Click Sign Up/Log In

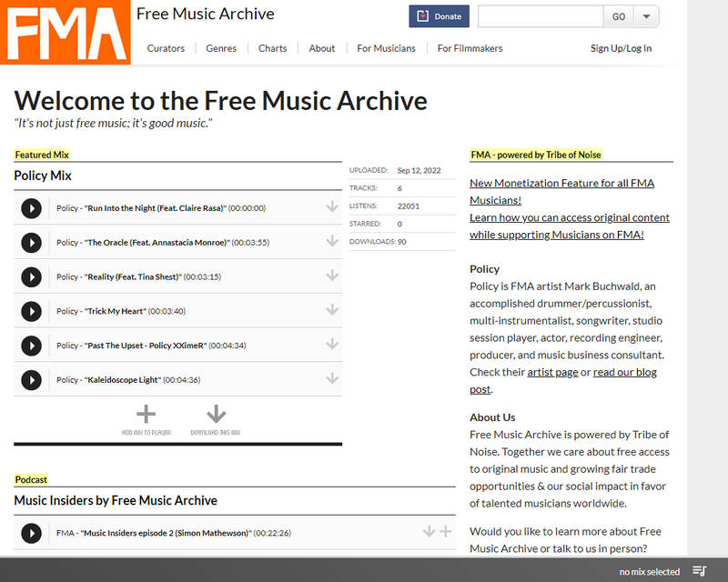point(621,48)
